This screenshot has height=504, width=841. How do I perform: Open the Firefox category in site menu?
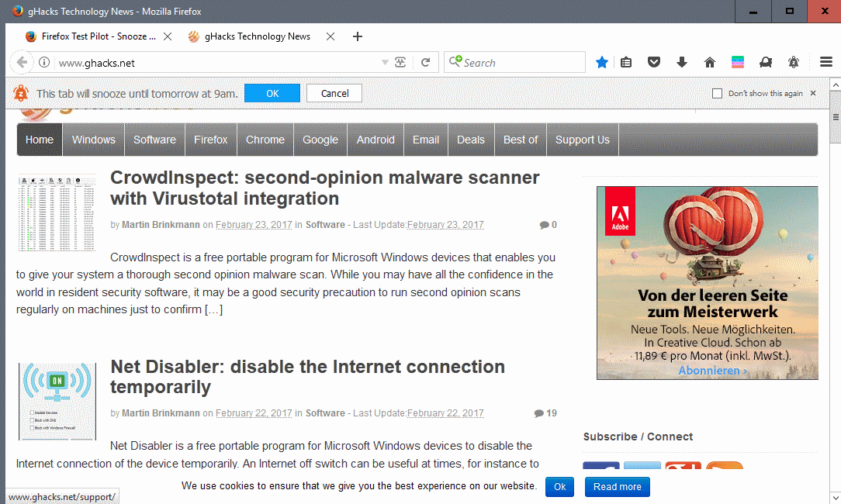(210, 140)
